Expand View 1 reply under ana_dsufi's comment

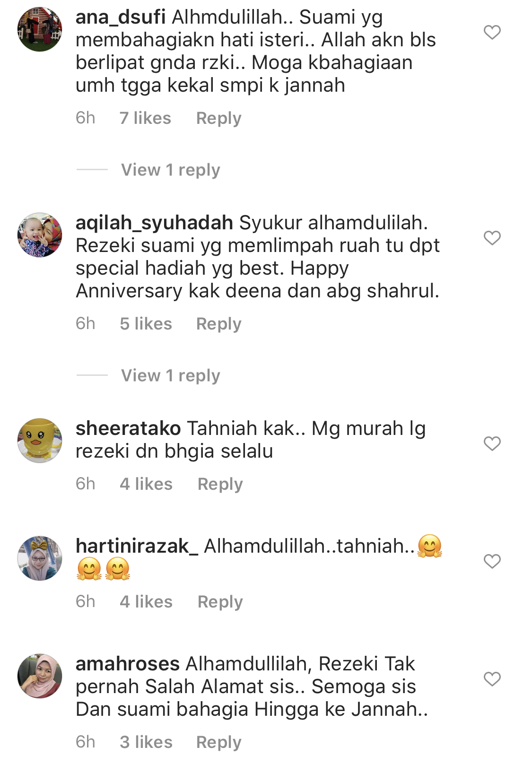171,170
